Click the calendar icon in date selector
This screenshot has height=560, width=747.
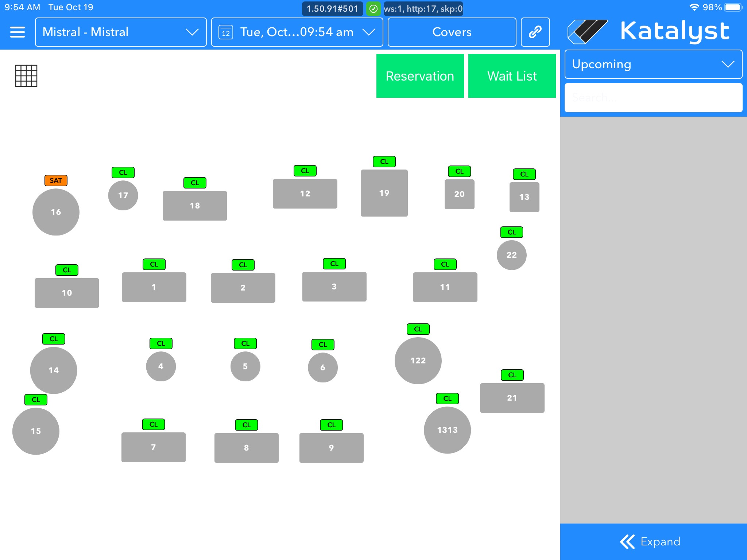coord(226,32)
